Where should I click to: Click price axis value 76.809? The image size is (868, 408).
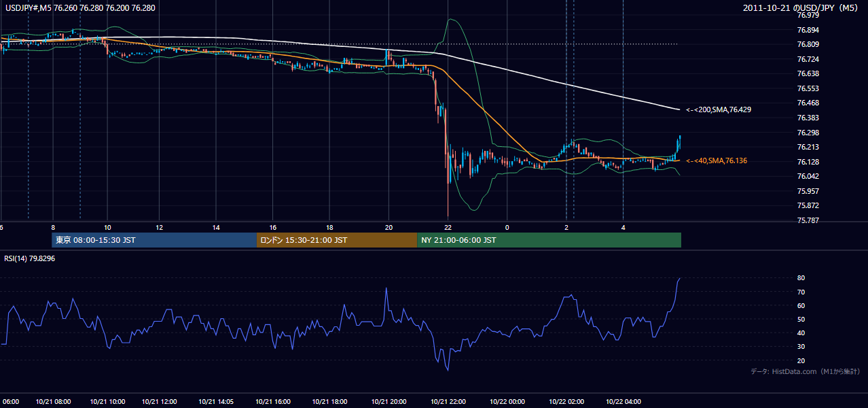point(807,44)
